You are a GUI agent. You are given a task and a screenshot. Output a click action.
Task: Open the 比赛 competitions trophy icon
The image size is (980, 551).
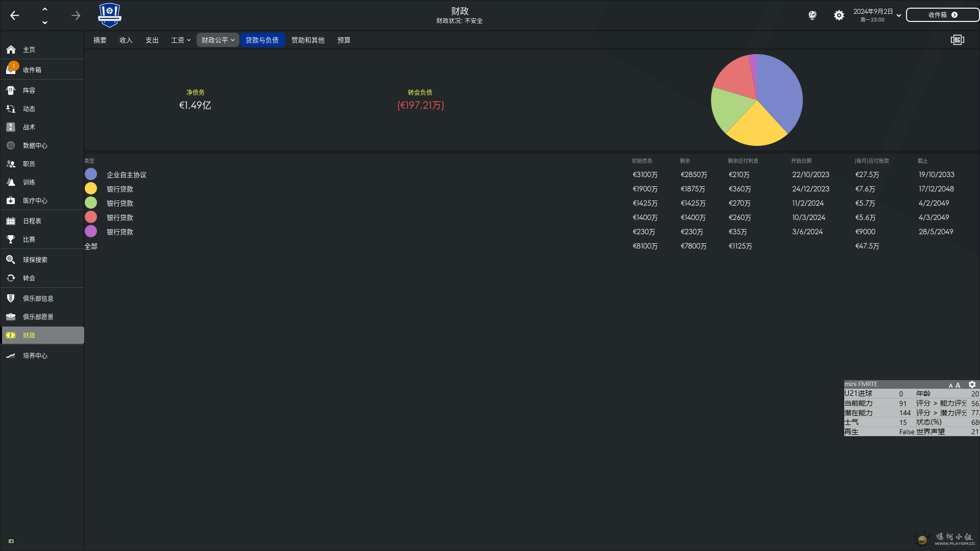[x=11, y=239]
